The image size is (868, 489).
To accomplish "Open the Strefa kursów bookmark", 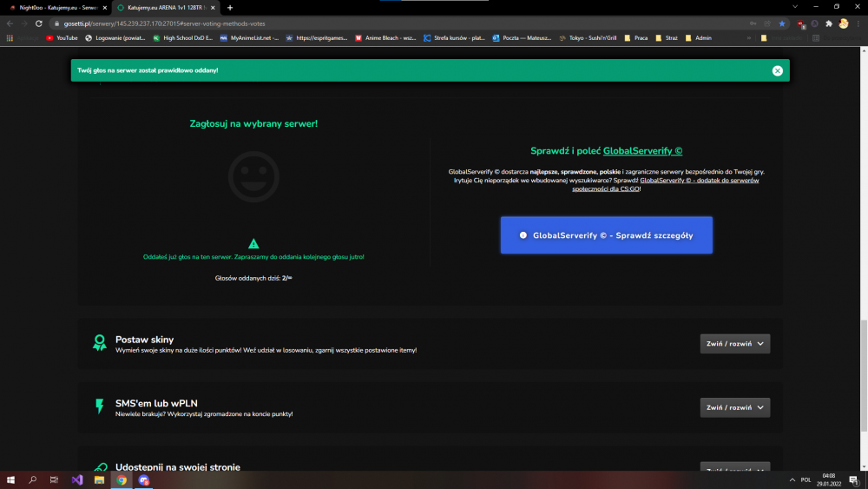I will coord(454,38).
